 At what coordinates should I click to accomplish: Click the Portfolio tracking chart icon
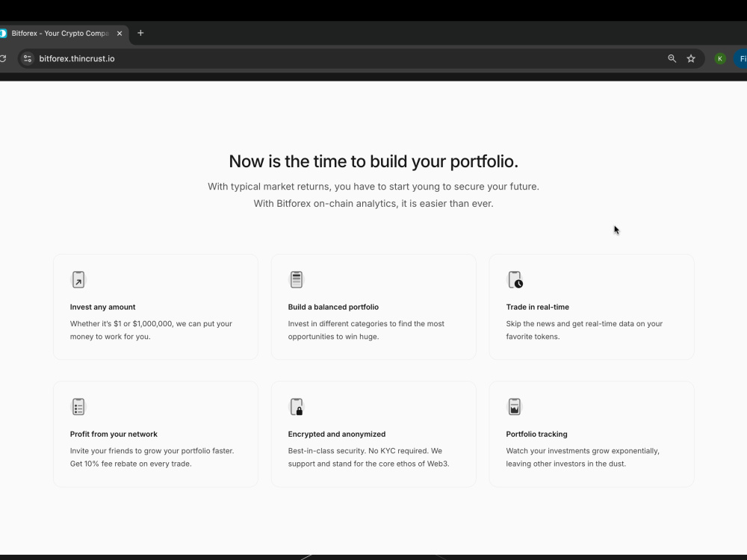coord(515,407)
